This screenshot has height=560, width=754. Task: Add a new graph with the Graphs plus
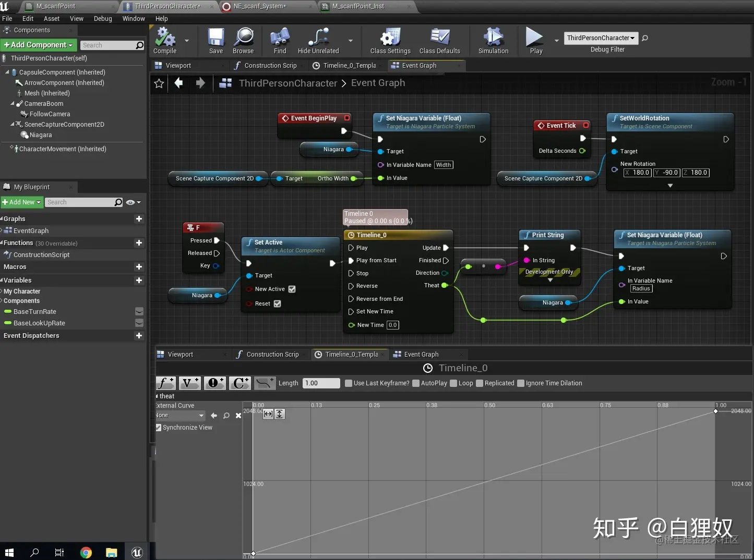139,219
